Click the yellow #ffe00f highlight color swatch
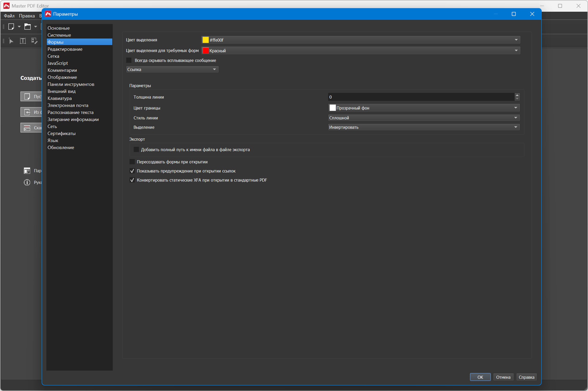The height and width of the screenshot is (391, 588). [206, 40]
